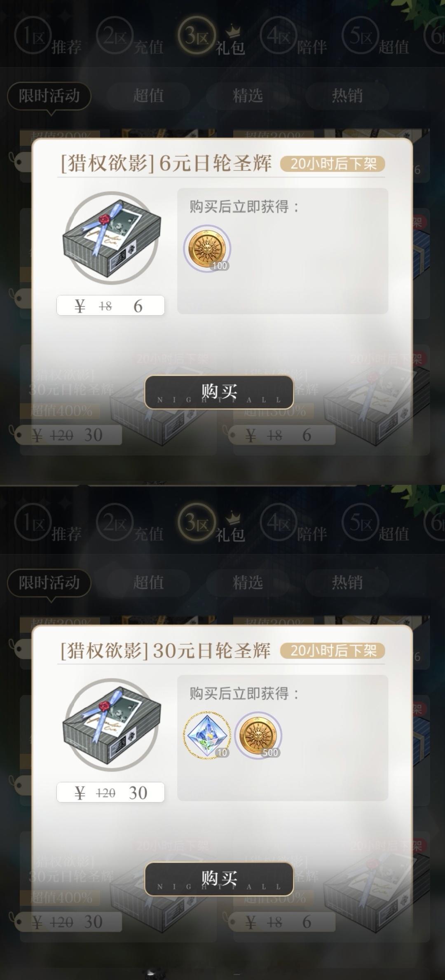The width and height of the screenshot is (445, 980).
Task: Click 购买 button in the 30元日轮圣辉 popup
Action: (x=219, y=879)
